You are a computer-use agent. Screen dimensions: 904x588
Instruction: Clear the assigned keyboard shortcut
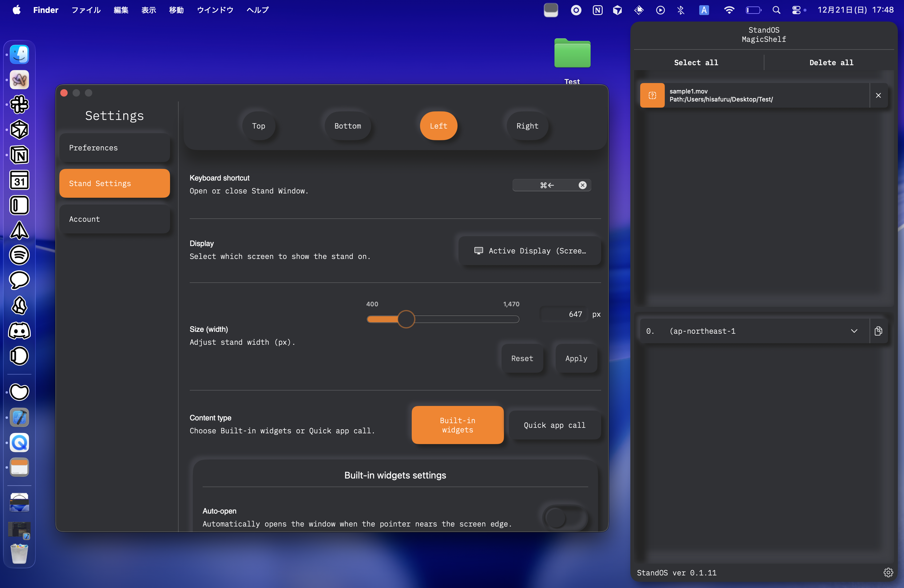582,185
